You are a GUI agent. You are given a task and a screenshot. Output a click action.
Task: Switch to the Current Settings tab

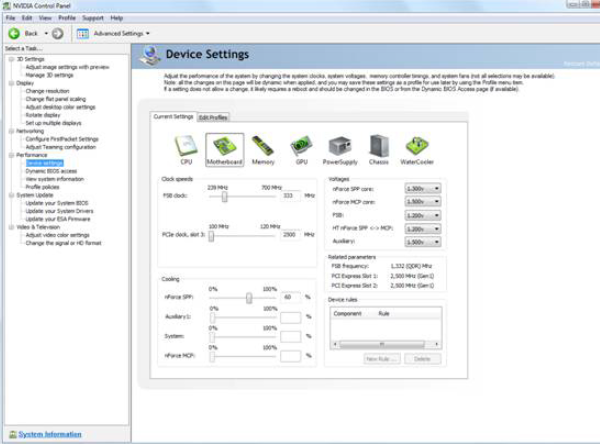click(173, 116)
